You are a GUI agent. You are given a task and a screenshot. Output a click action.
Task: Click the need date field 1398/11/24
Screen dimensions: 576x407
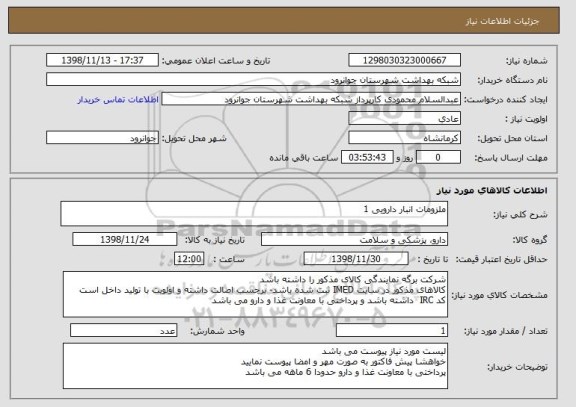coord(125,239)
